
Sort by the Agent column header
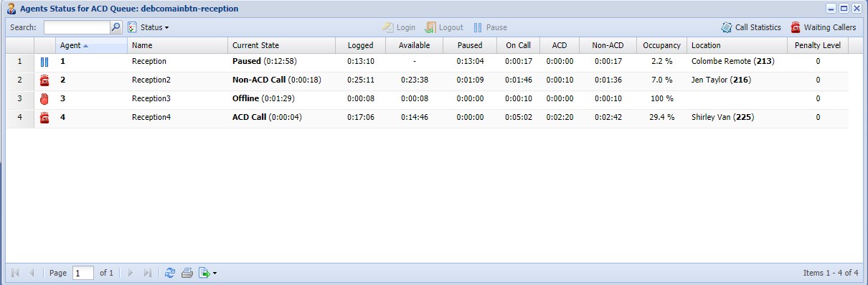coord(91,45)
